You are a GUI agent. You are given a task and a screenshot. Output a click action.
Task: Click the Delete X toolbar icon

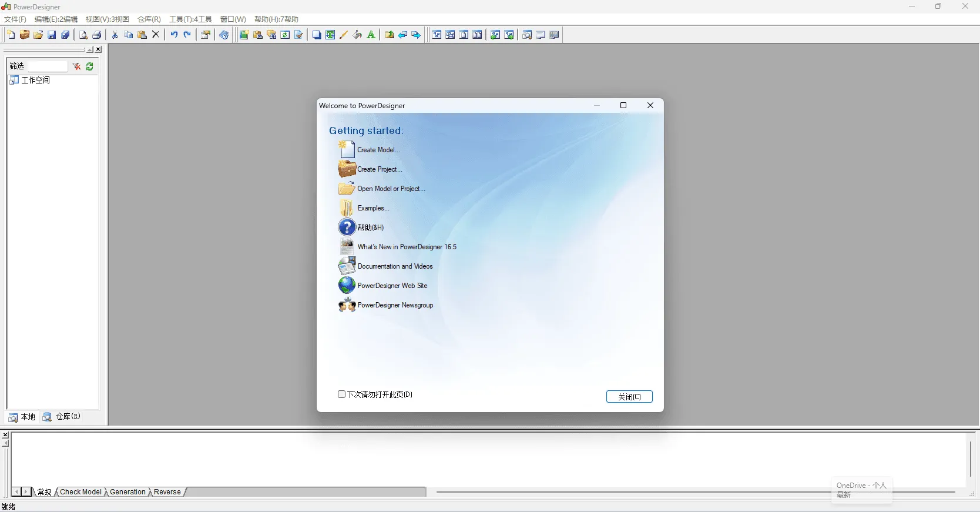point(156,35)
